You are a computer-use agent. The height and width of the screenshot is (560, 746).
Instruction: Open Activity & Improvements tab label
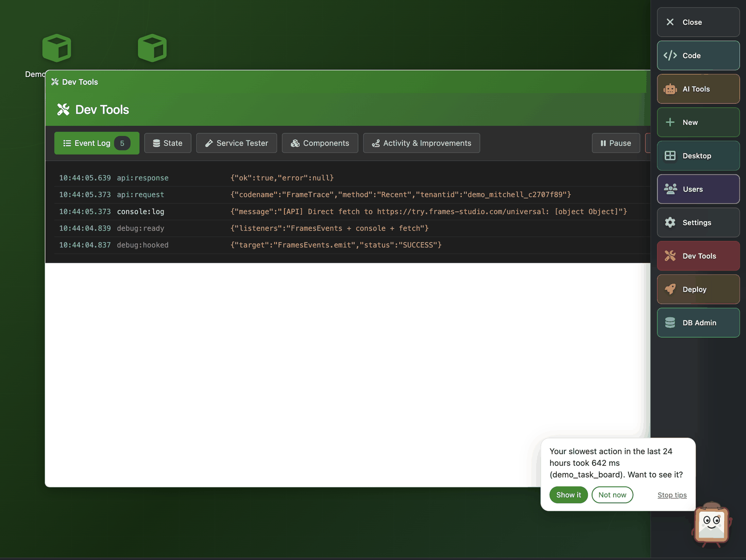[x=427, y=143]
